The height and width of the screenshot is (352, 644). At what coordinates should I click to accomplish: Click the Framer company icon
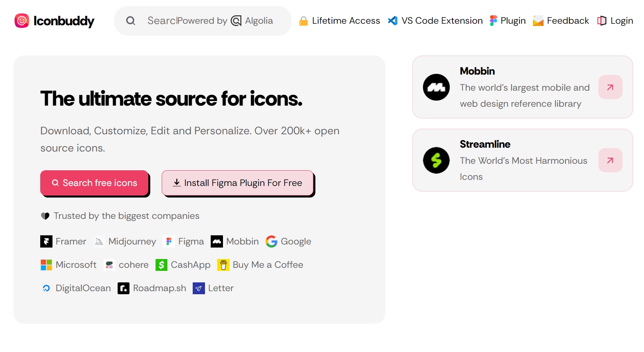point(46,241)
